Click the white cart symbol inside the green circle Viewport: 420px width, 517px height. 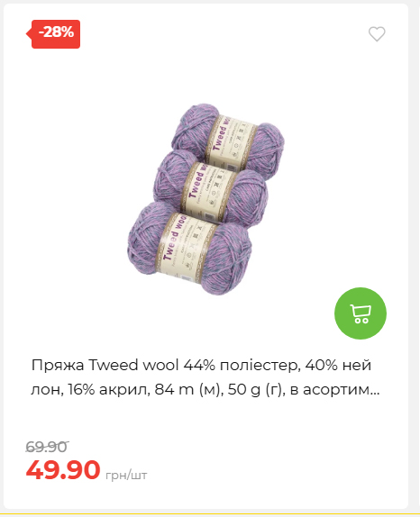click(x=361, y=313)
